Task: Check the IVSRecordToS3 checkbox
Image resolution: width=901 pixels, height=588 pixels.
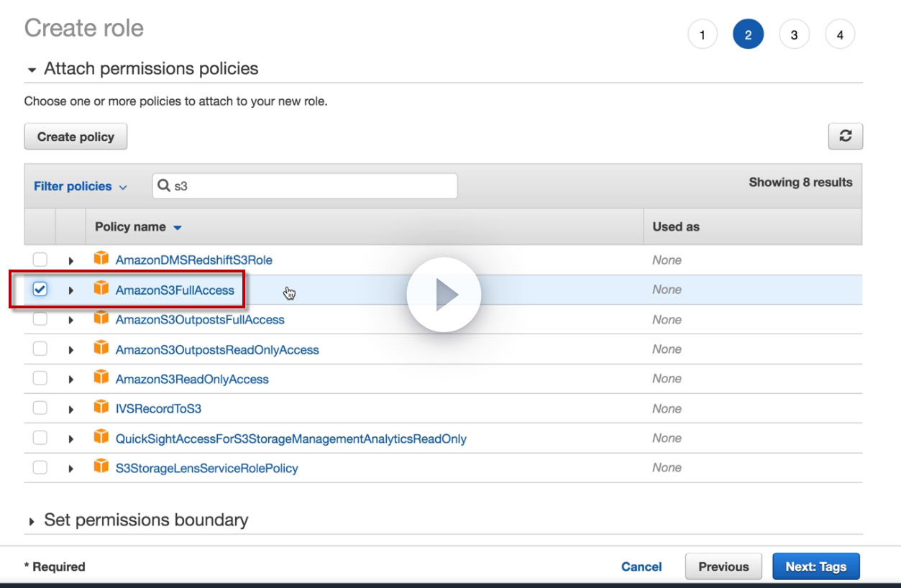Action: [40, 408]
